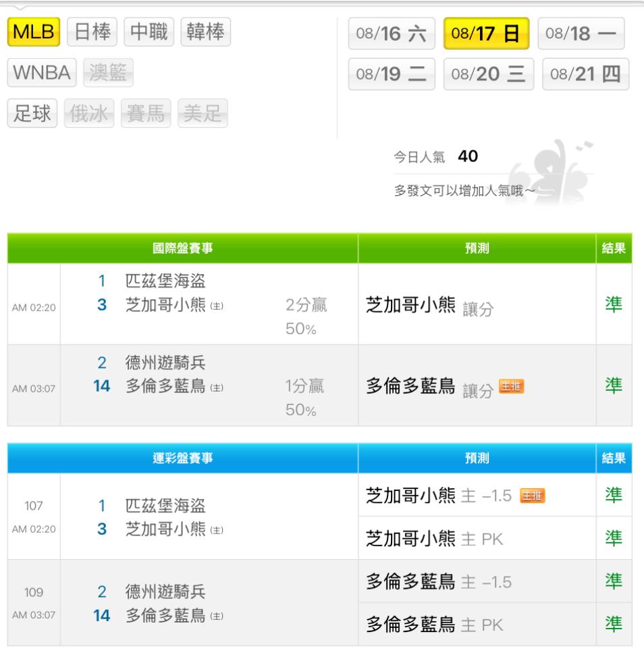This screenshot has height=659, width=644.
Task: Switch to the WNBA tab
Action: (42, 73)
